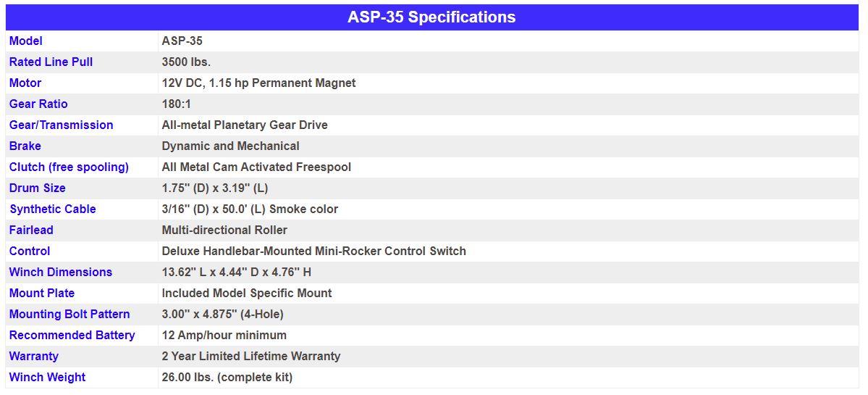Select the 2 Year Limited Lifetime Warranty text

pyautogui.click(x=250, y=356)
